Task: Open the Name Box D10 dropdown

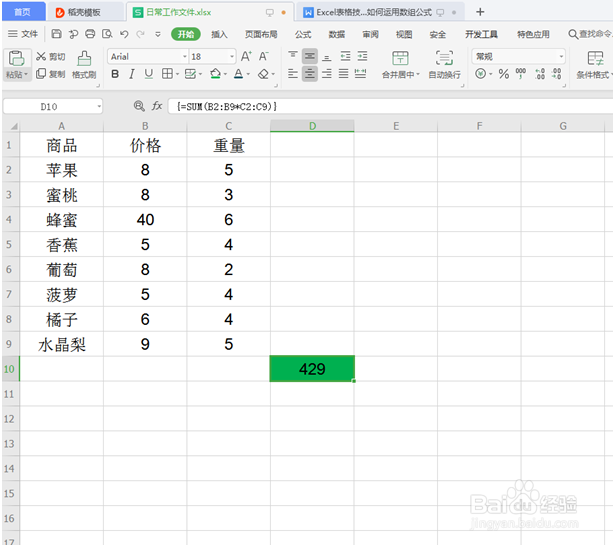Action: [x=99, y=106]
